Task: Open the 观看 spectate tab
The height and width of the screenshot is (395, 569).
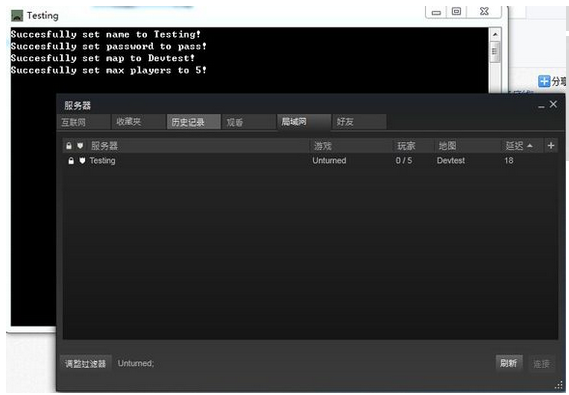Action: click(249, 122)
